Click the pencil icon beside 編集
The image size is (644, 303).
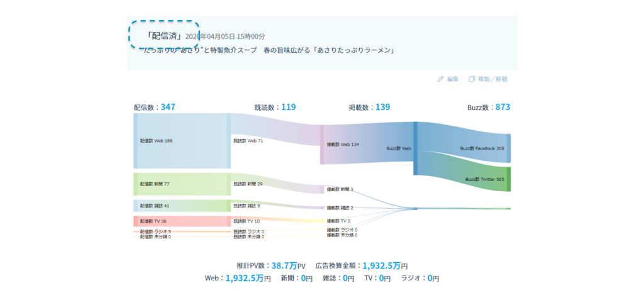440,79
